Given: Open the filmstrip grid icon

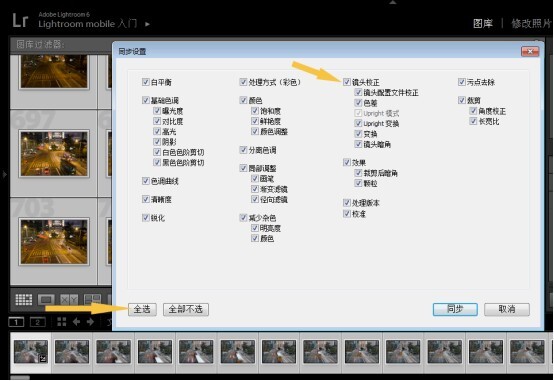Looking at the screenshot, I should (x=61, y=322).
